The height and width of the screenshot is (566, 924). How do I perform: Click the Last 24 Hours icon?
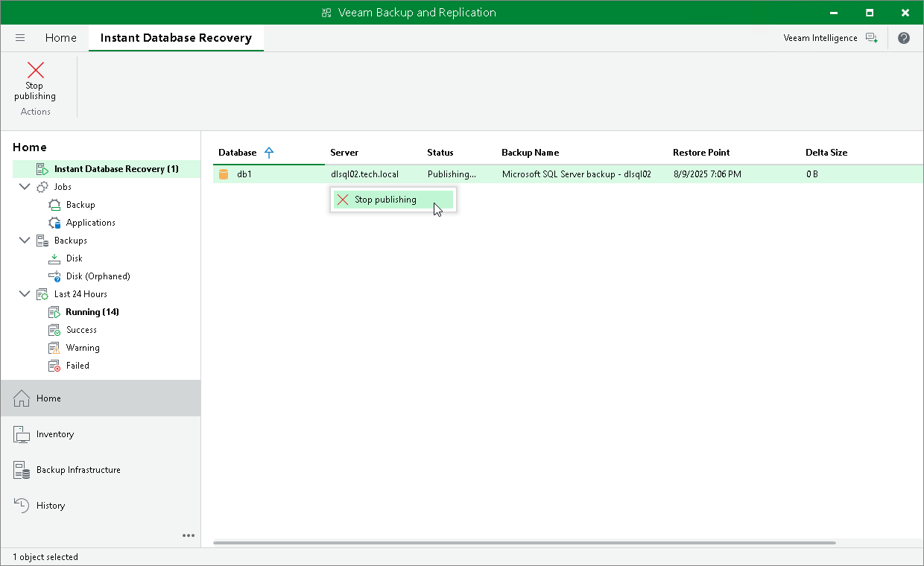click(42, 294)
